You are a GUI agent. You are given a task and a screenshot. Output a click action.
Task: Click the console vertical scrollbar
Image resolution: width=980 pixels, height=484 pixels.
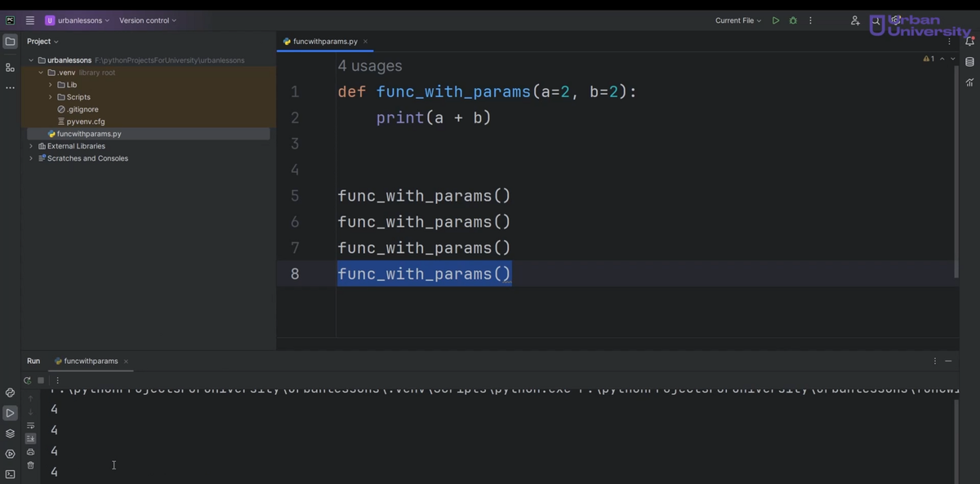pyautogui.click(x=956, y=441)
